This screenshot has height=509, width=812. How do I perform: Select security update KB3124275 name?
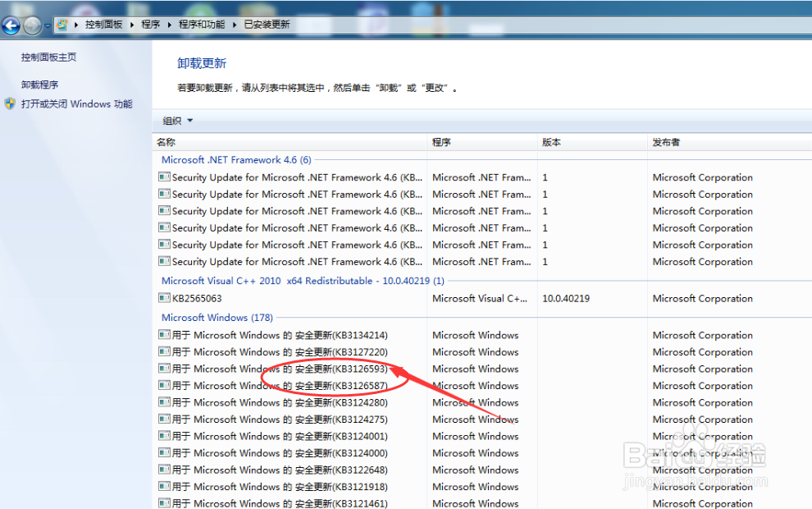coord(280,420)
